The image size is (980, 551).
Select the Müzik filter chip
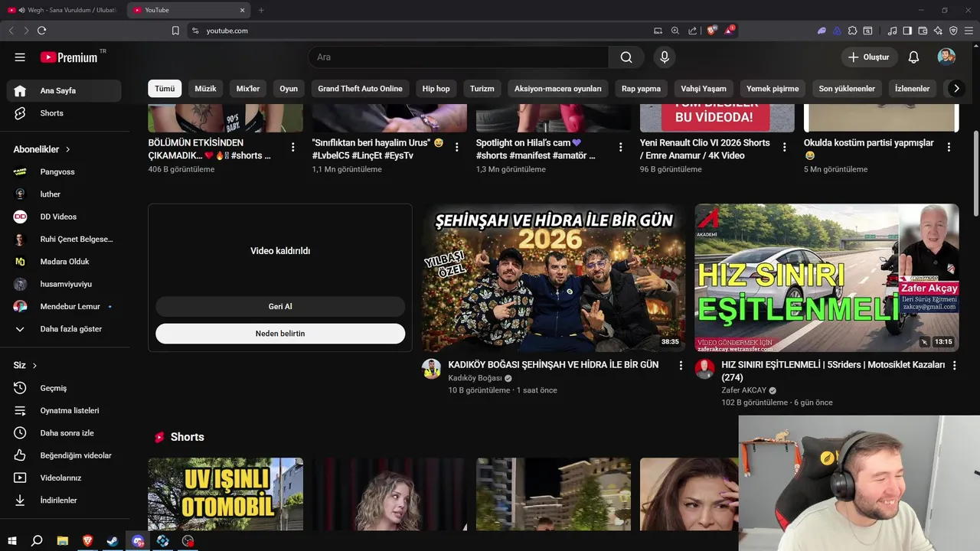point(205,89)
